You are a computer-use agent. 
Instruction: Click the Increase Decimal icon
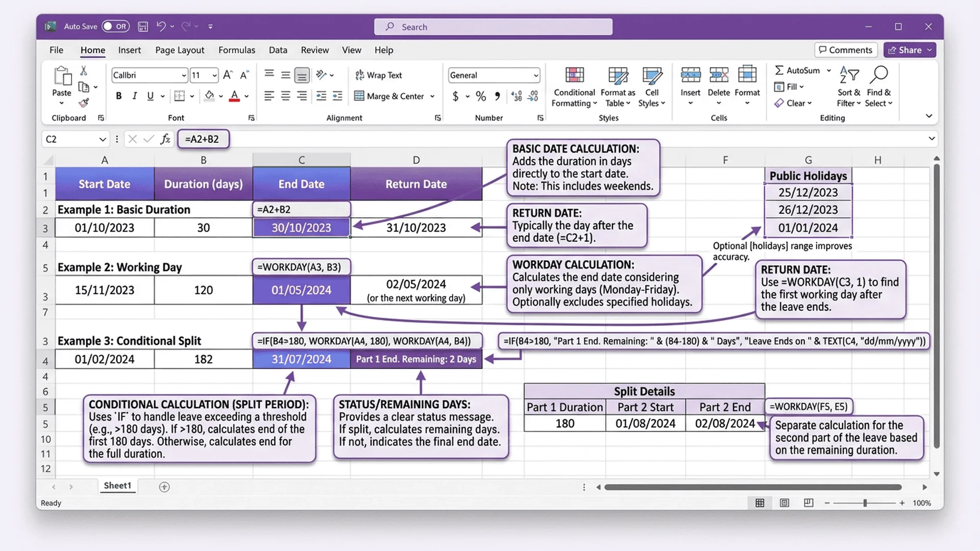coord(517,96)
